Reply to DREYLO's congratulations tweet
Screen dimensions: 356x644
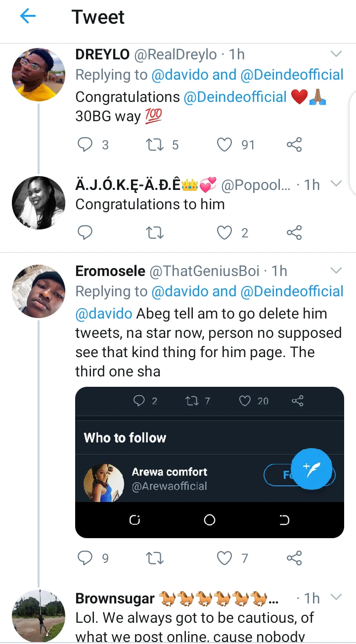[86, 144]
